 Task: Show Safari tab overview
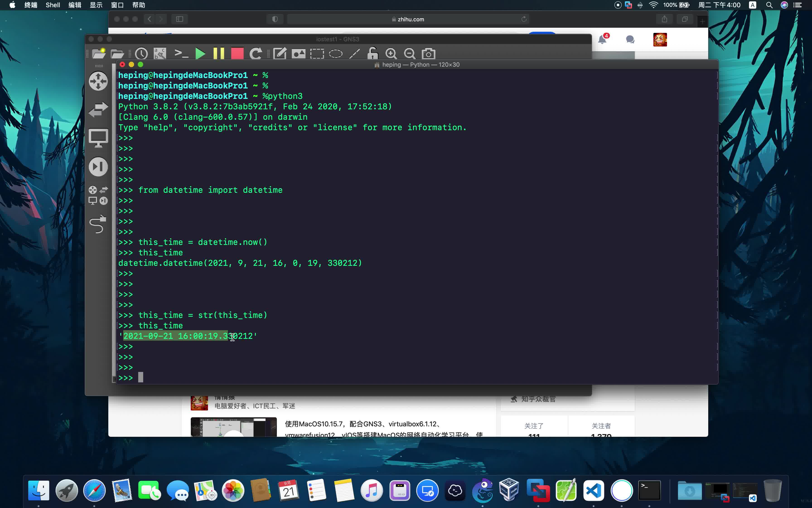pyautogui.click(x=685, y=19)
